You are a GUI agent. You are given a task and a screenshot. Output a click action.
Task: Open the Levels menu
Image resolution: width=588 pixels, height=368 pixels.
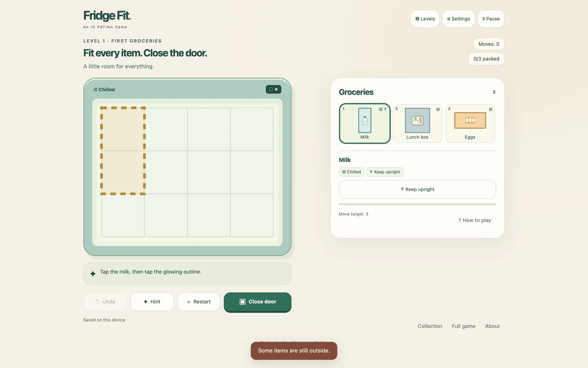[x=425, y=19]
